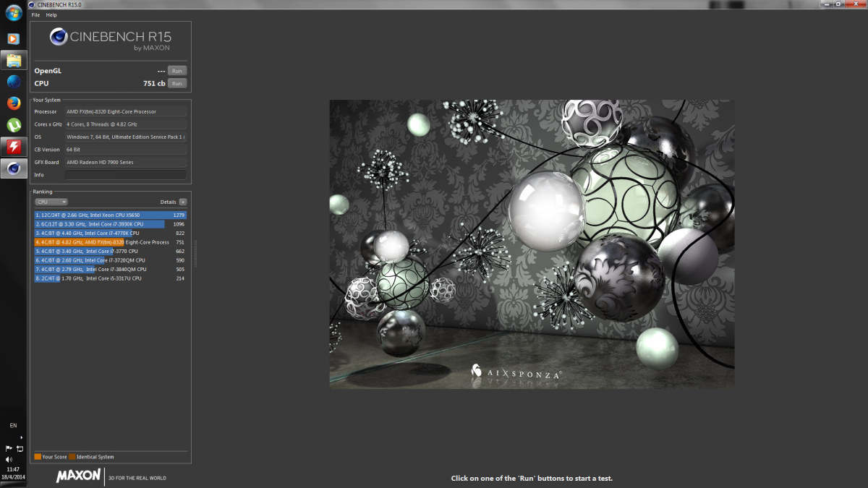Open the Help menu
Viewport: 868px width, 488px height.
click(x=51, y=14)
